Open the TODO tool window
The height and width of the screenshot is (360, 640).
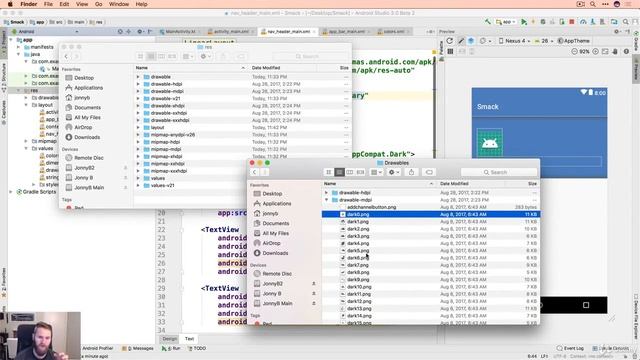point(197,349)
